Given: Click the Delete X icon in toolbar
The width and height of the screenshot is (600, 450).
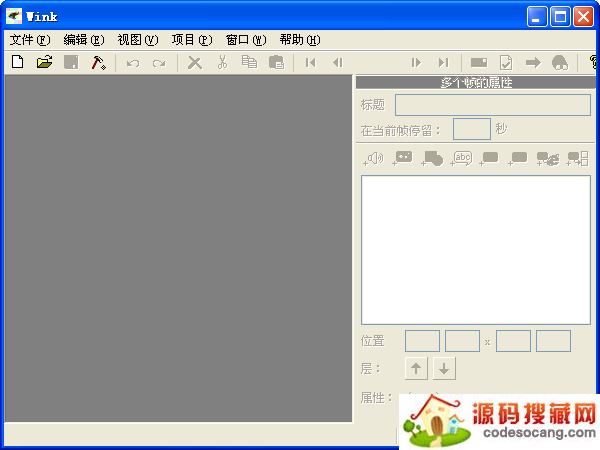Looking at the screenshot, I should [x=195, y=62].
